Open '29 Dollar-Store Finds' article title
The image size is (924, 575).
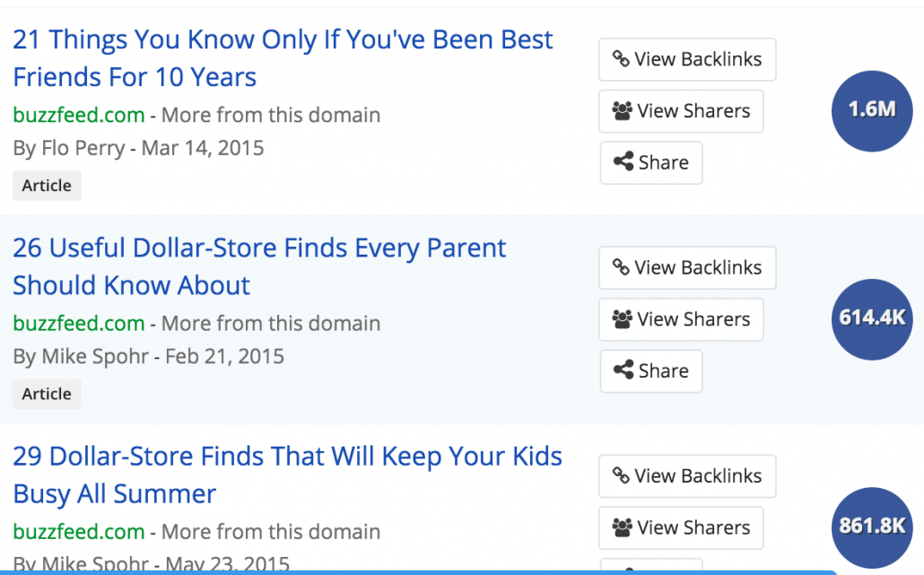(x=288, y=475)
